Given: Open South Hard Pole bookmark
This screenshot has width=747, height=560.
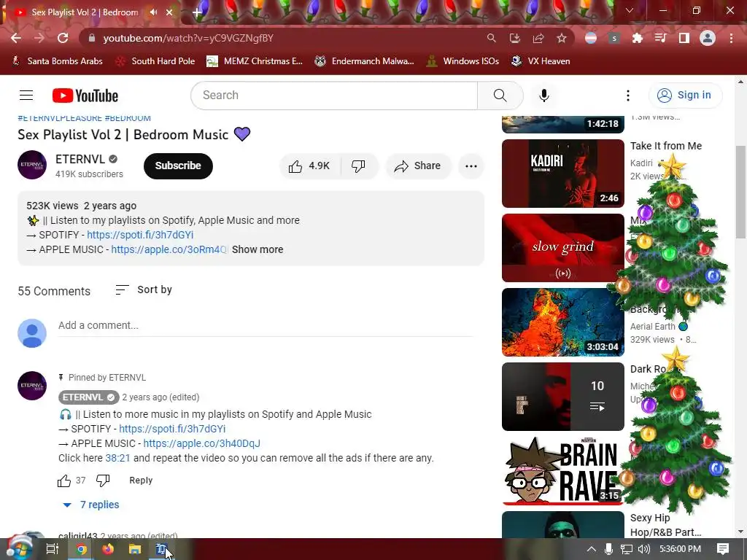Looking at the screenshot, I should point(156,61).
